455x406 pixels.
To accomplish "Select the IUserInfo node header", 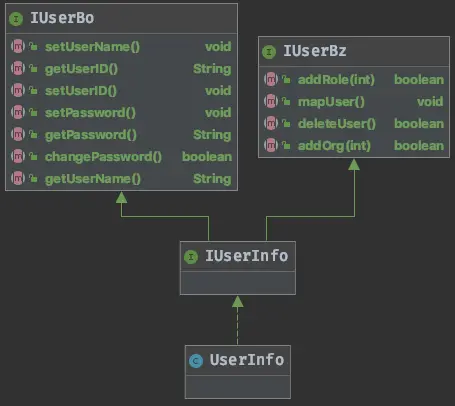I will 238,256.
